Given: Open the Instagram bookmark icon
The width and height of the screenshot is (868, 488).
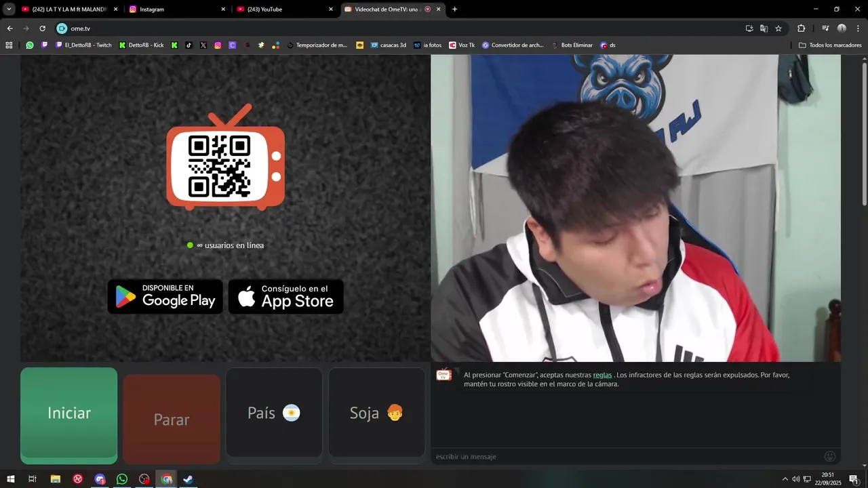Looking at the screenshot, I should point(218,45).
